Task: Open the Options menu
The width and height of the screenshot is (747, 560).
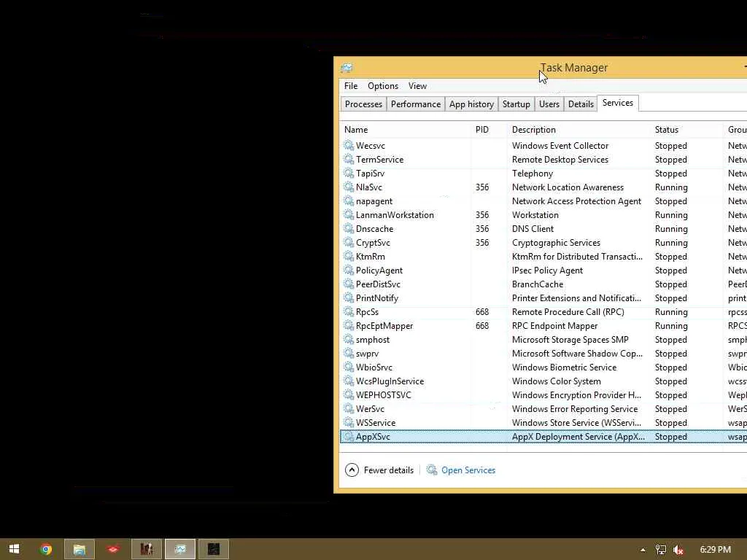Action: (x=382, y=86)
